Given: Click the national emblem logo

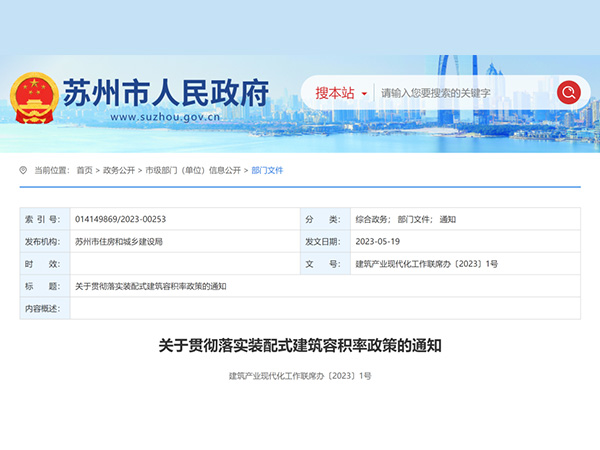Looking at the screenshot, I should tap(34, 98).
